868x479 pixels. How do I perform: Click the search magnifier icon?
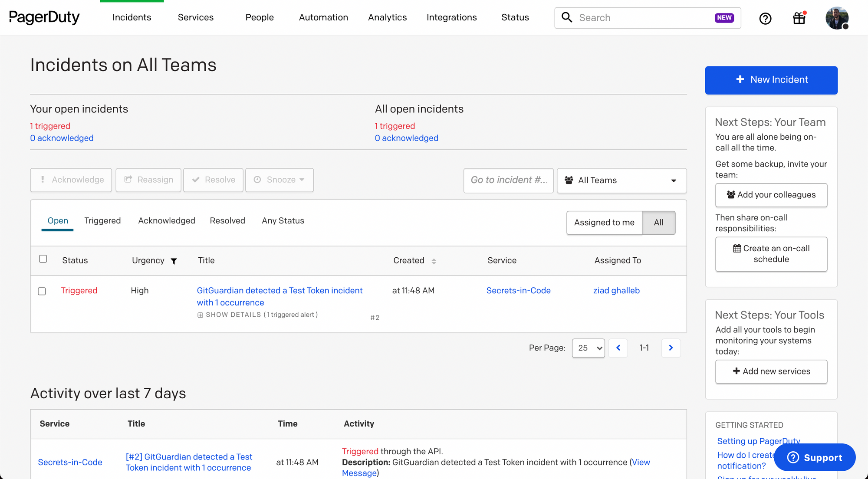pos(567,17)
